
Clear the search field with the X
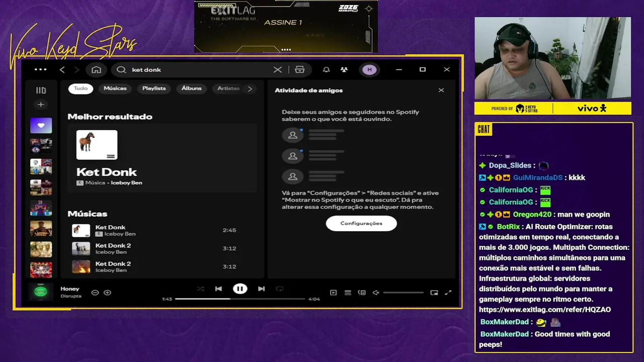coord(278,69)
